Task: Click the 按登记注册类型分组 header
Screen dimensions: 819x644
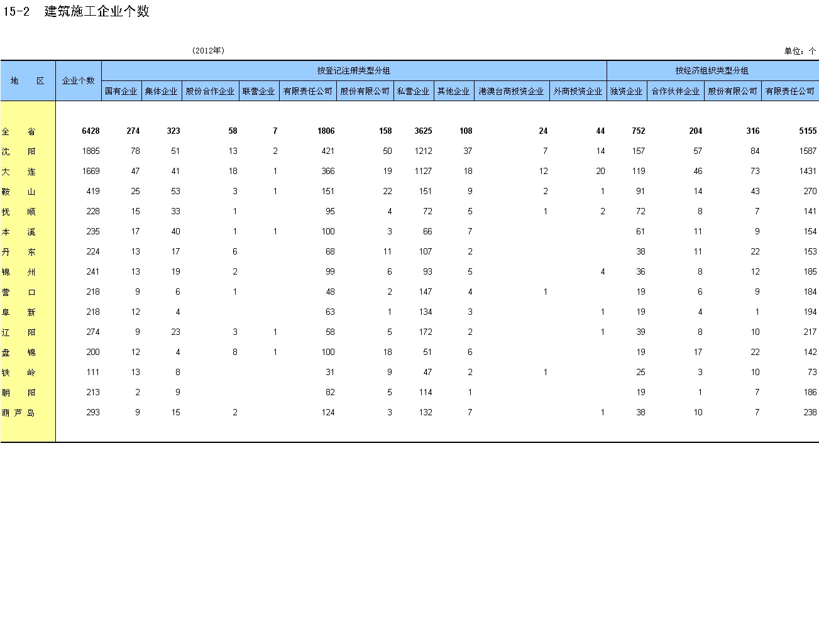Action: point(354,70)
